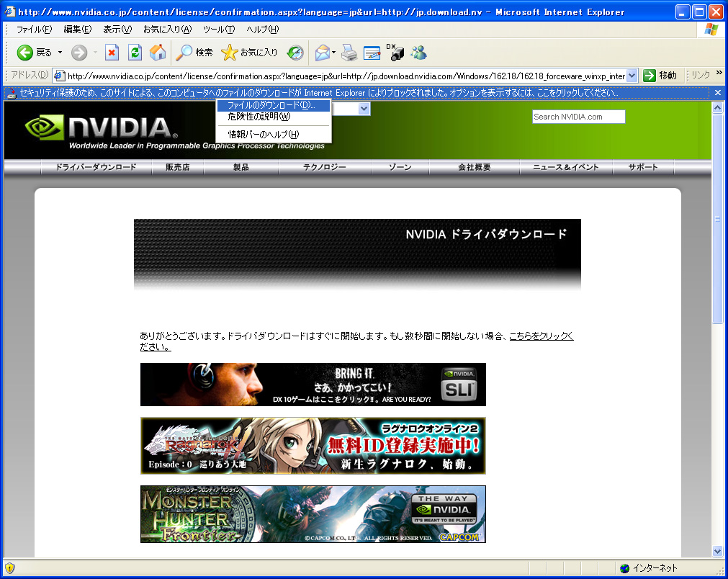The width and height of the screenshot is (728, 579).
Task: Select ファイルのダウンロード(D)... in popup menu
Action: tap(274, 105)
